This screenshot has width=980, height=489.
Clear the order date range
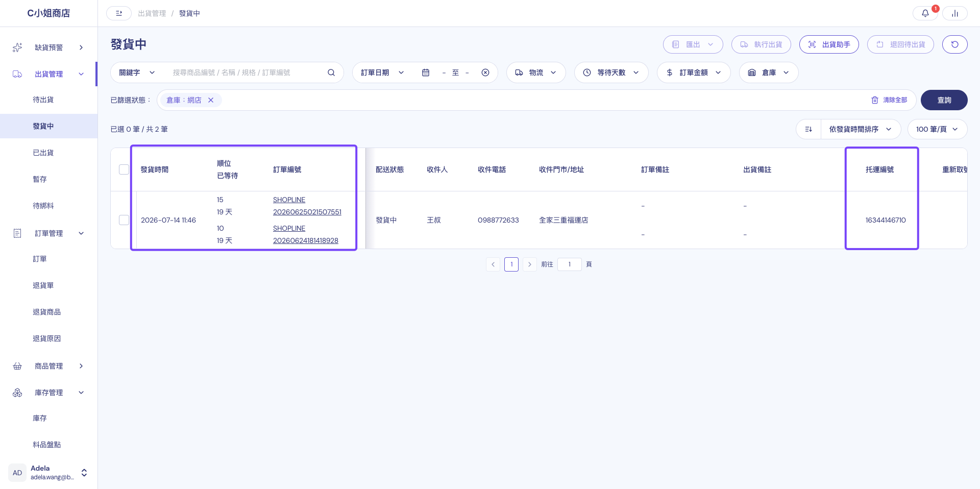pyautogui.click(x=485, y=72)
